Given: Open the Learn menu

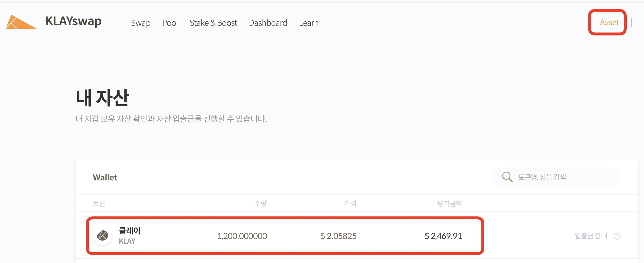Looking at the screenshot, I should coord(309,23).
